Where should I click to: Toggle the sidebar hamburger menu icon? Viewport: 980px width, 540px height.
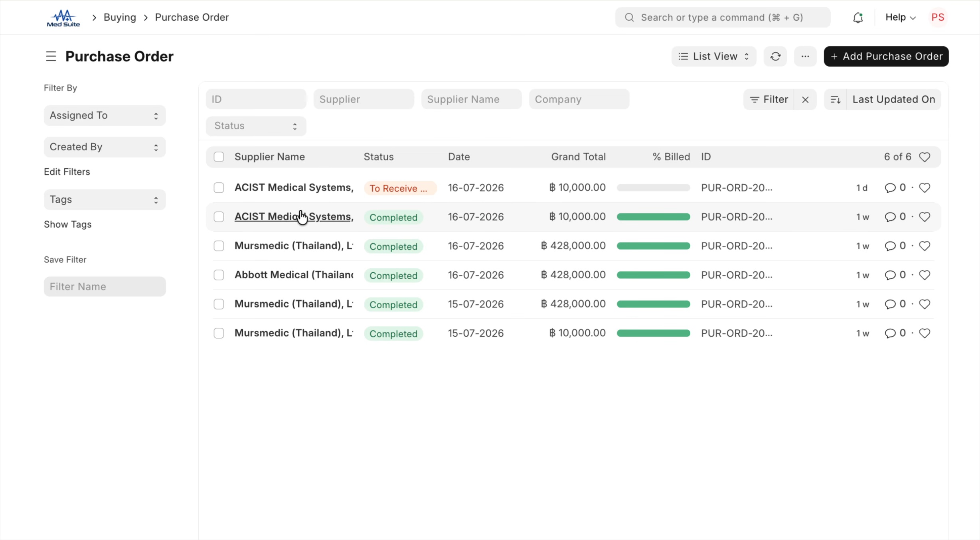point(51,56)
